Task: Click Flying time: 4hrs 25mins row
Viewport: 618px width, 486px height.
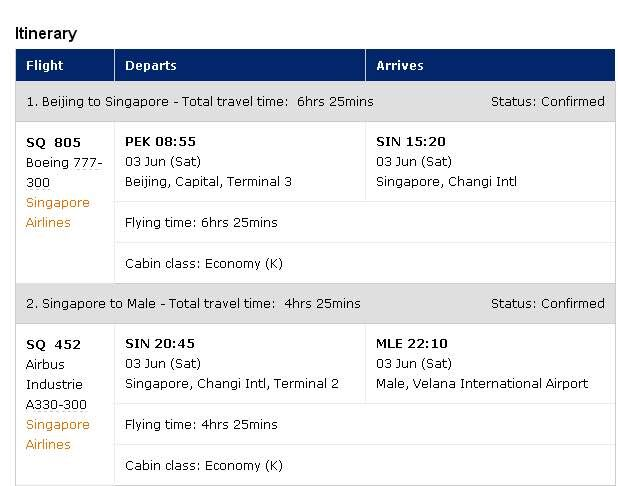Action: point(365,425)
